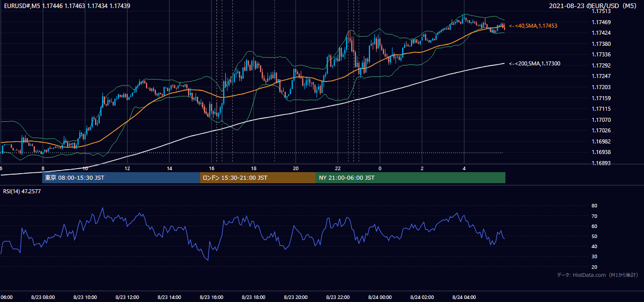Click RSI axis level 70
The width and height of the screenshot is (644, 302).
594,216
